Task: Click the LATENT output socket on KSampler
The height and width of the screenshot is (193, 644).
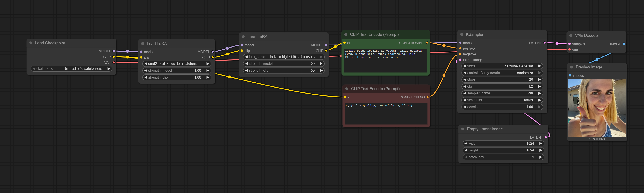Action: tap(545, 43)
